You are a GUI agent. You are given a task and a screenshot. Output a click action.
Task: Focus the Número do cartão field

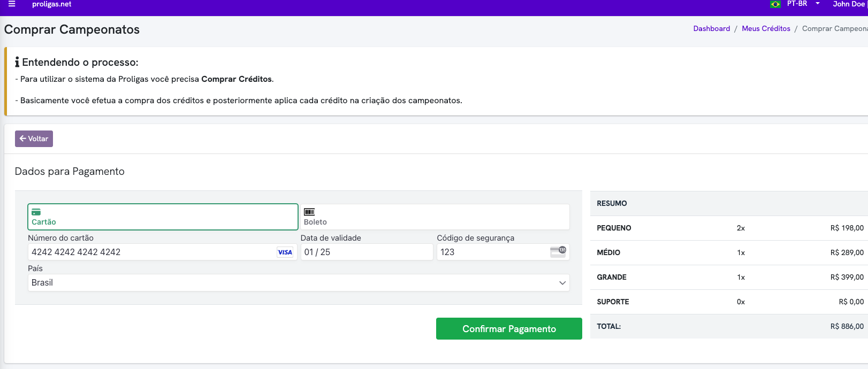click(150, 252)
